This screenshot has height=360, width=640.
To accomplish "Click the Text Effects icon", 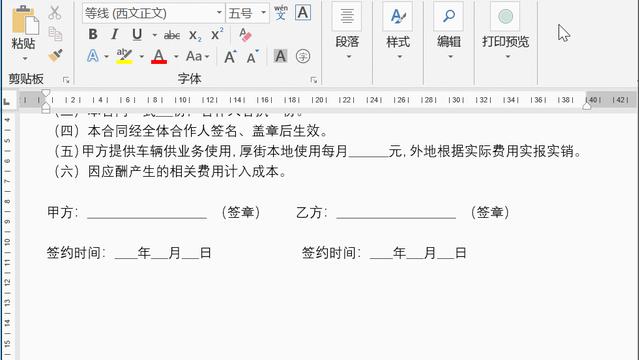I will 93,56.
